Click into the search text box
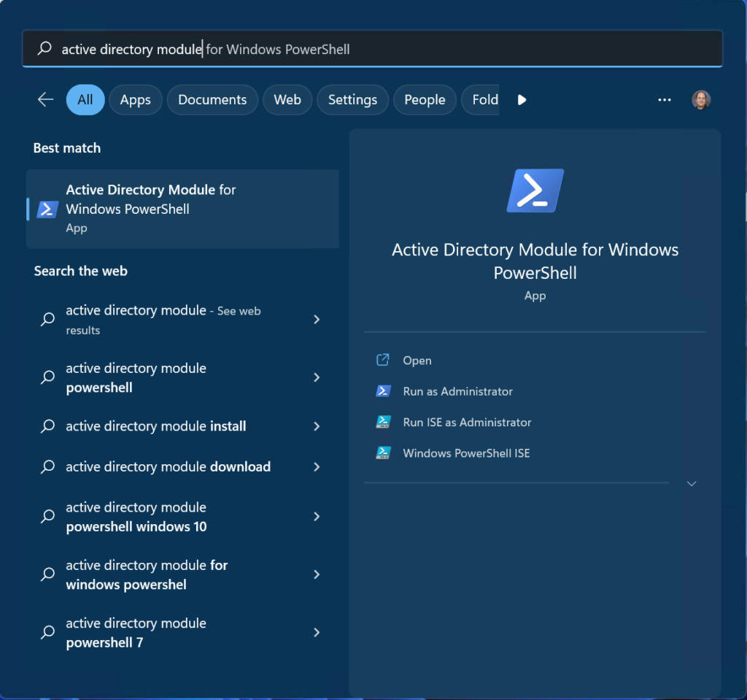Viewport: 747px width, 700px height. coord(438,50)
